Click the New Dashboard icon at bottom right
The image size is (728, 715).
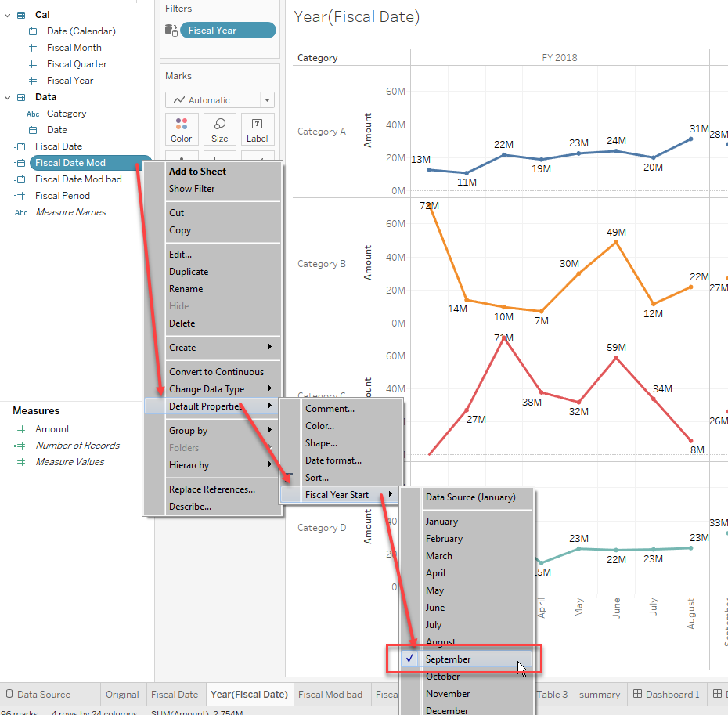(716, 694)
